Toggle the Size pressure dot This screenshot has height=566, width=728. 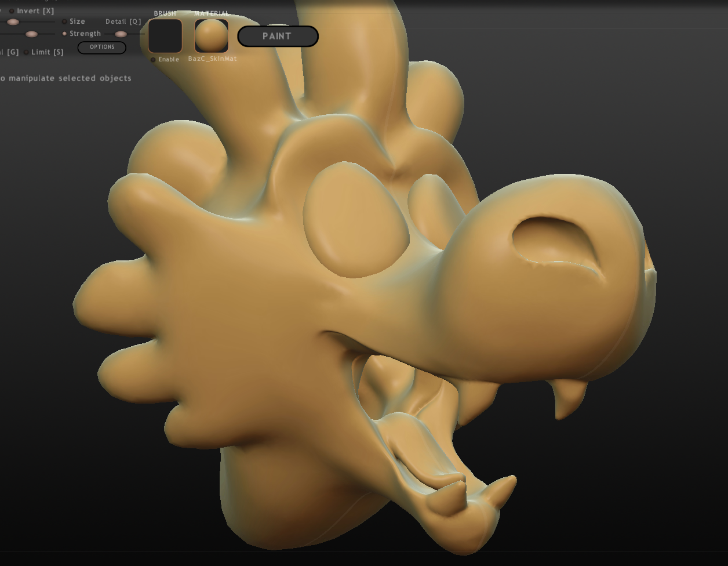pyautogui.click(x=64, y=21)
